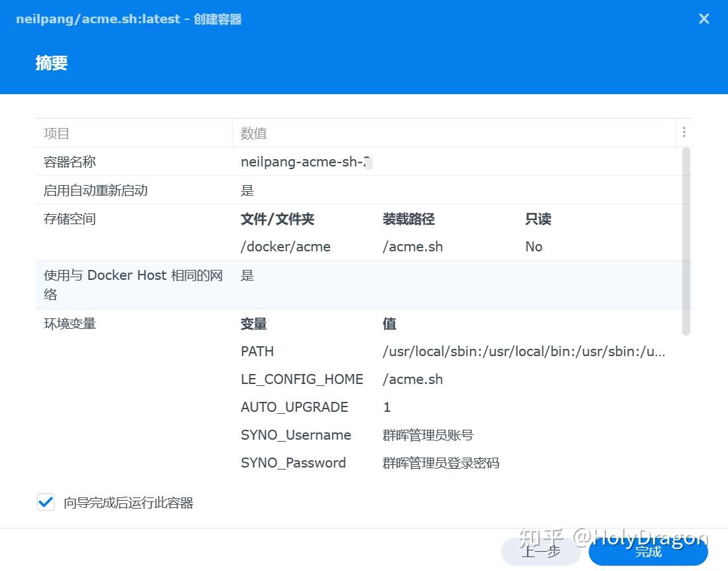Click the 只读 value No

[x=534, y=246]
